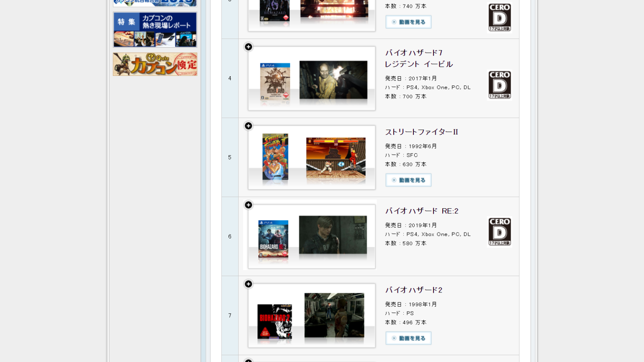Open the カプコン検定 quiz banner

click(155, 64)
